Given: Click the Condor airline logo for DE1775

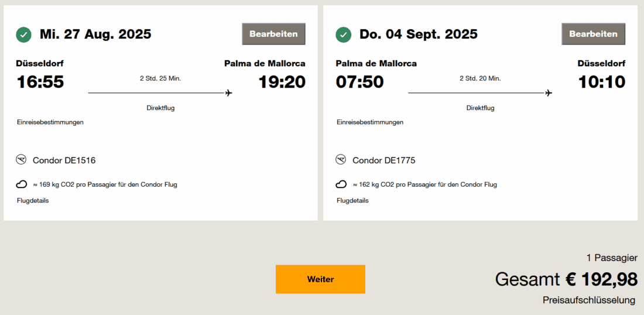Looking at the screenshot, I should click(x=341, y=160).
